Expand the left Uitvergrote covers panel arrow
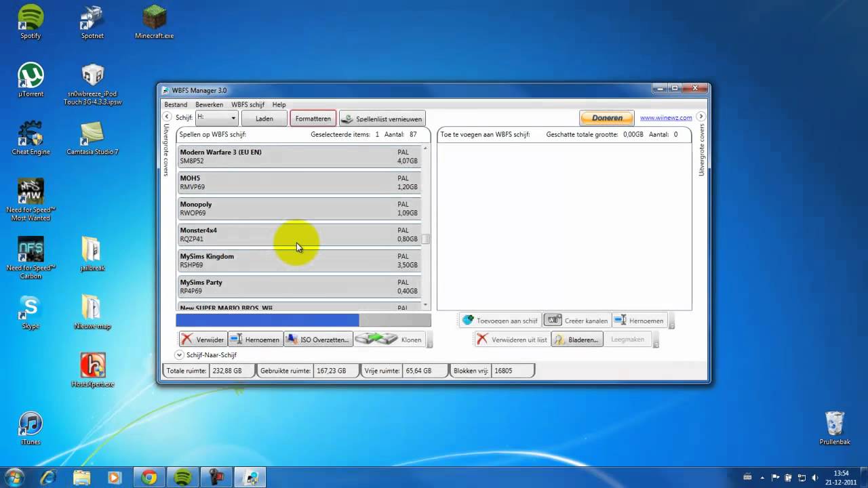 tap(167, 117)
